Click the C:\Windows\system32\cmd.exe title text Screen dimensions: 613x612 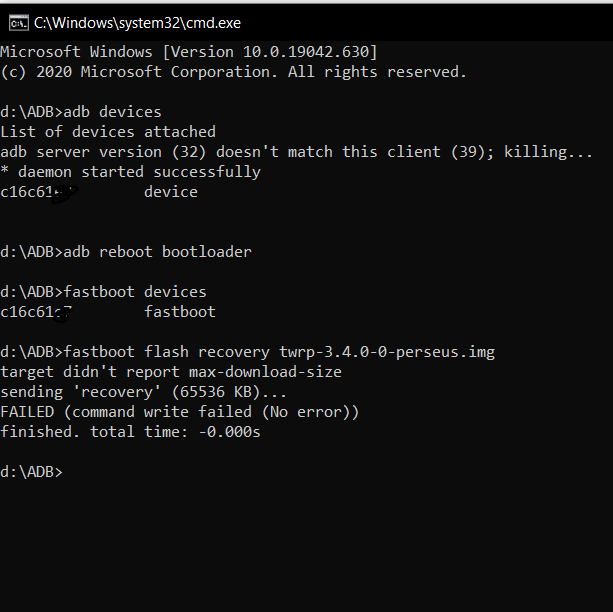tap(137, 23)
